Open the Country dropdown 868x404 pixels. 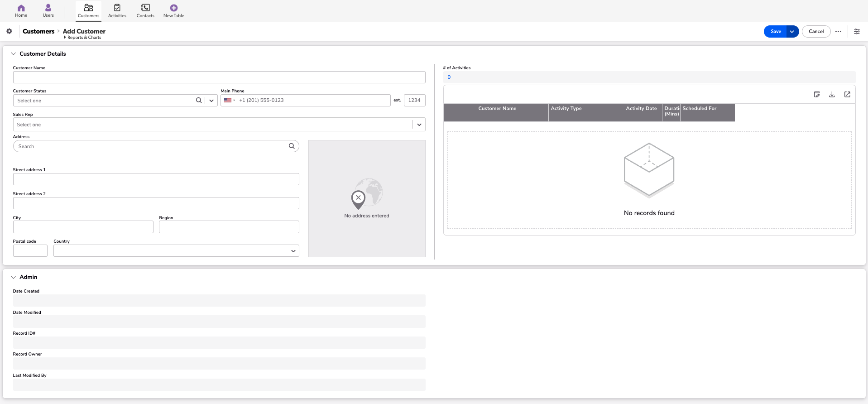click(x=176, y=251)
